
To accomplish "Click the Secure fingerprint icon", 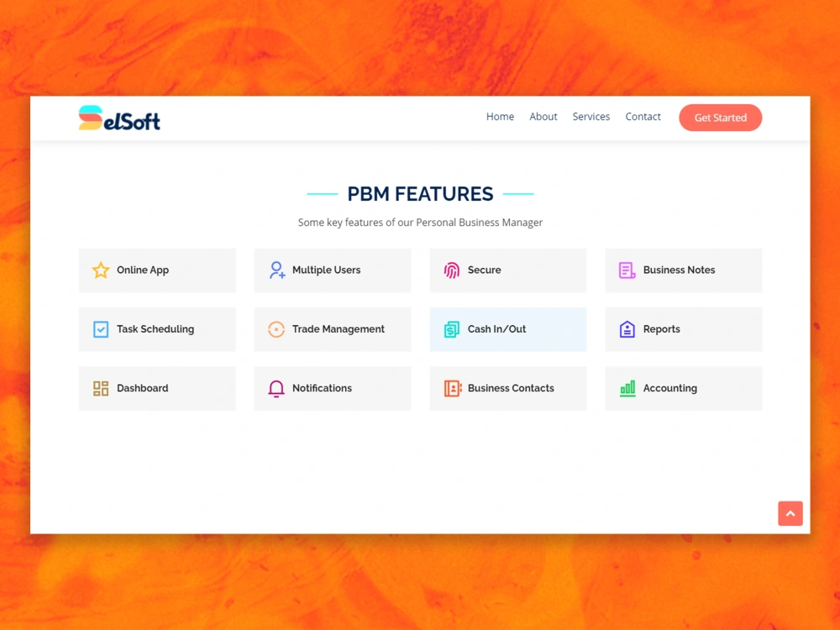I will (452, 270).
